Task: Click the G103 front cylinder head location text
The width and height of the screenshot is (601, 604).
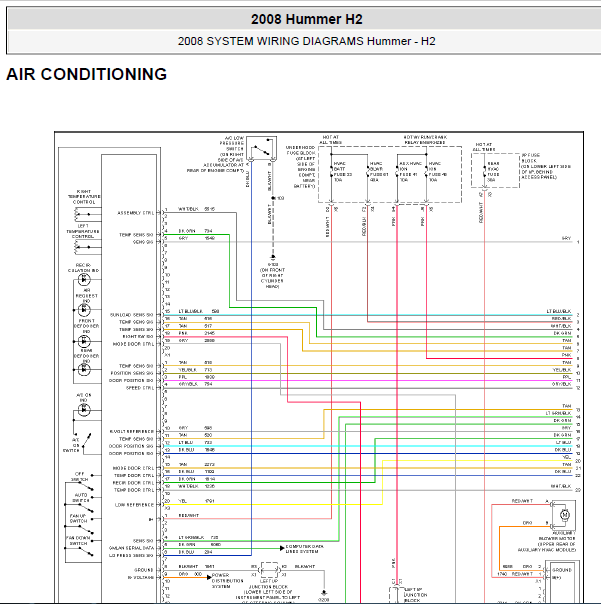Action: tap(272, 278)
